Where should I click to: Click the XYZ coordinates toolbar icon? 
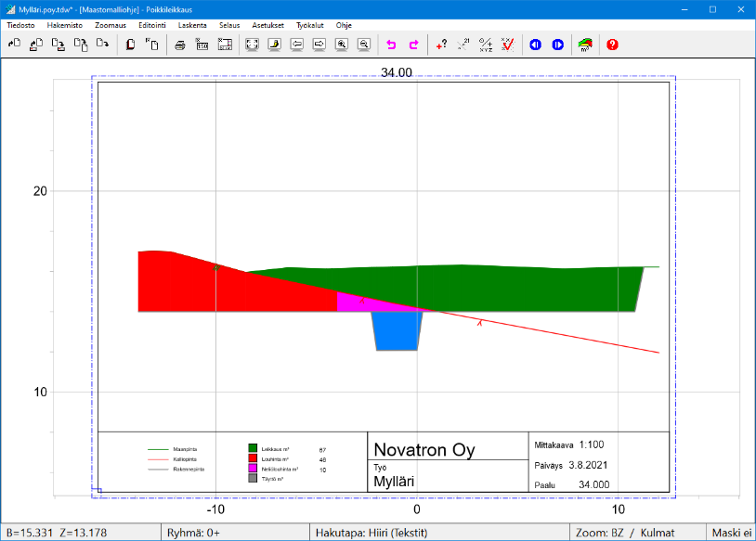coord(485,45)
